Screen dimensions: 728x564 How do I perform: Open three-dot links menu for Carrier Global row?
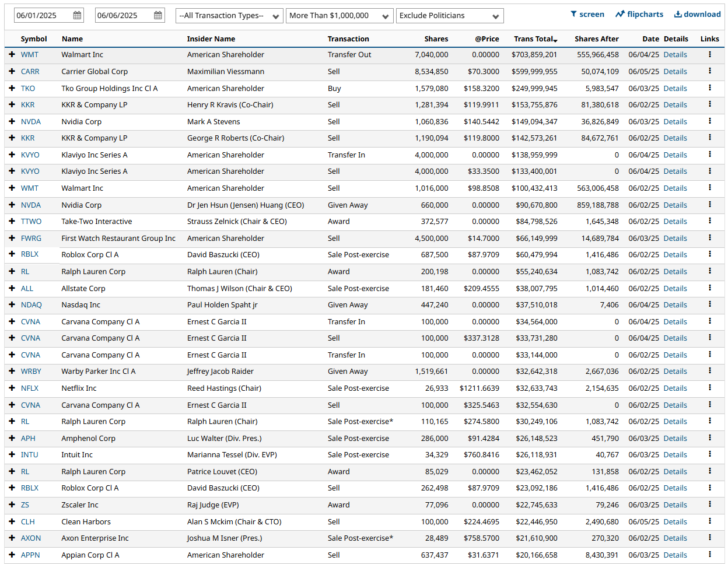(710, 71)
